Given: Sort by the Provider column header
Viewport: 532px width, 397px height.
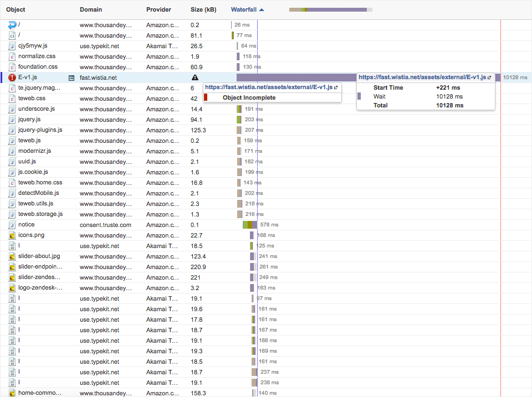Looking at the screenshot, I should [x=158, y=9].
